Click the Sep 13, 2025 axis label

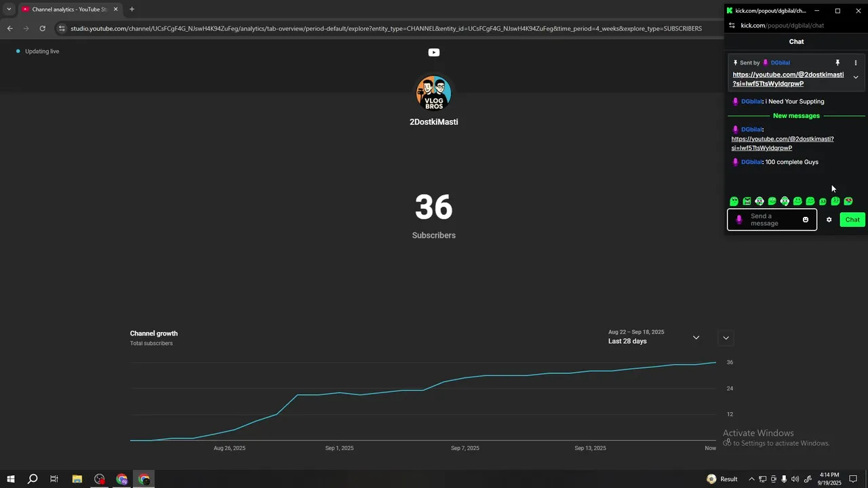point(590,448)
